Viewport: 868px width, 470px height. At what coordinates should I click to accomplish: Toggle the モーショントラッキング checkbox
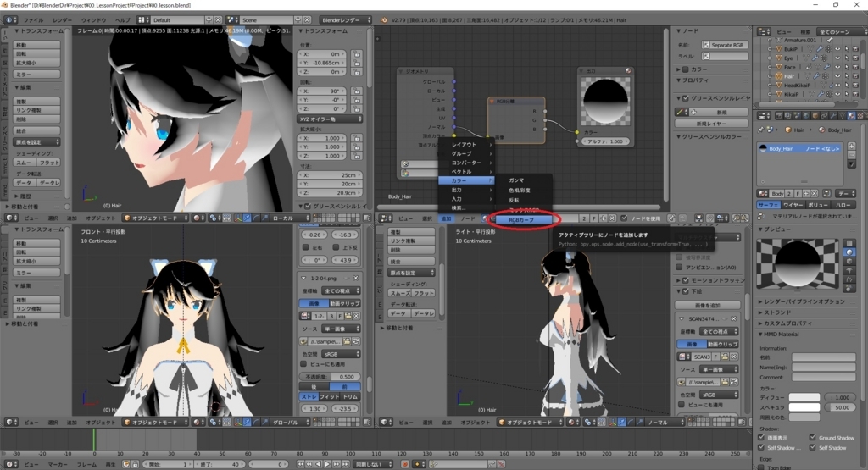686,280
